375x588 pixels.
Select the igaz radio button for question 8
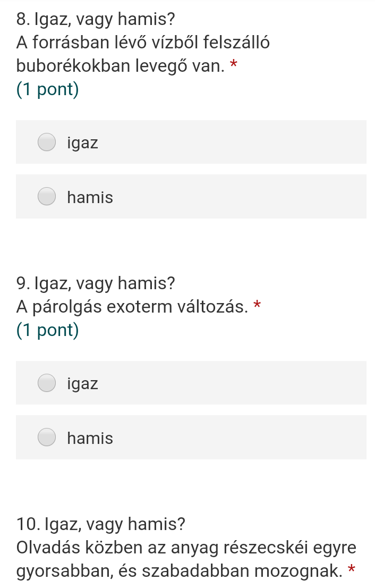pyautogui.click(x=47, y=142)
